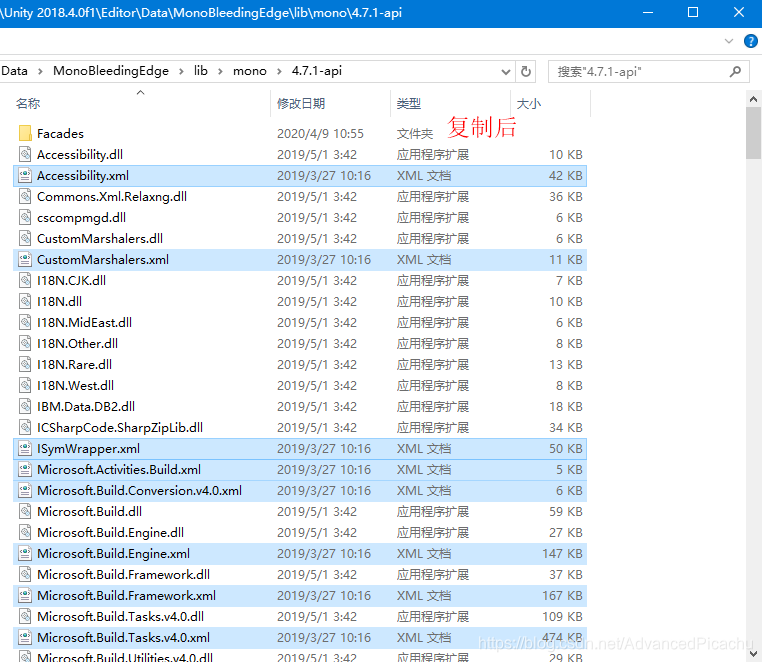Open the Explorer help icon
The width and height of the screenshot is (762, 662).
[750, 41]
